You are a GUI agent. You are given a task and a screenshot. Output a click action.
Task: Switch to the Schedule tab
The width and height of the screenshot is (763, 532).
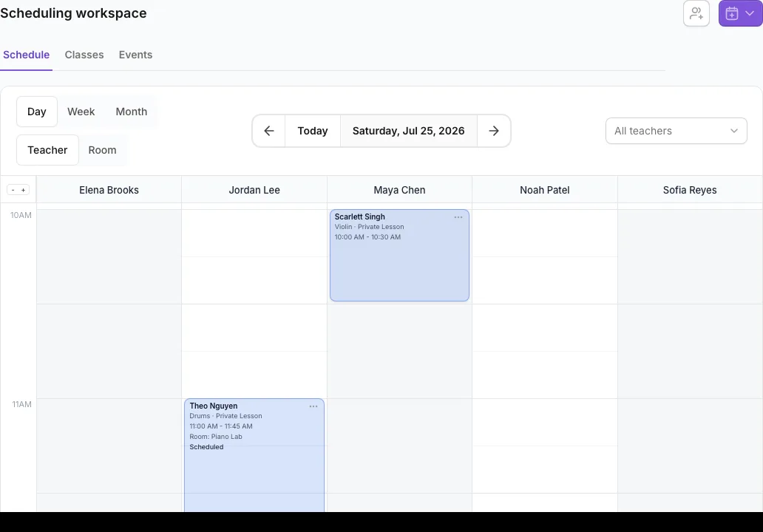(x=27, y=55)
